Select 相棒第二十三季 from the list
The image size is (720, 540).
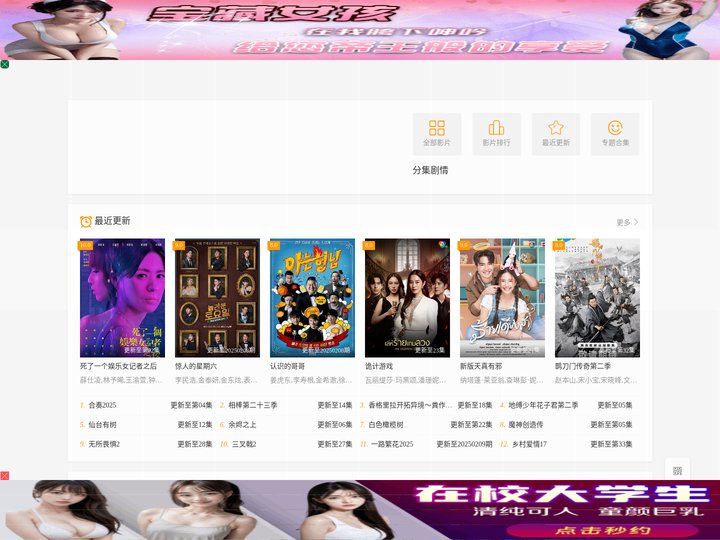pyautogui.click(x=253, y=405)
